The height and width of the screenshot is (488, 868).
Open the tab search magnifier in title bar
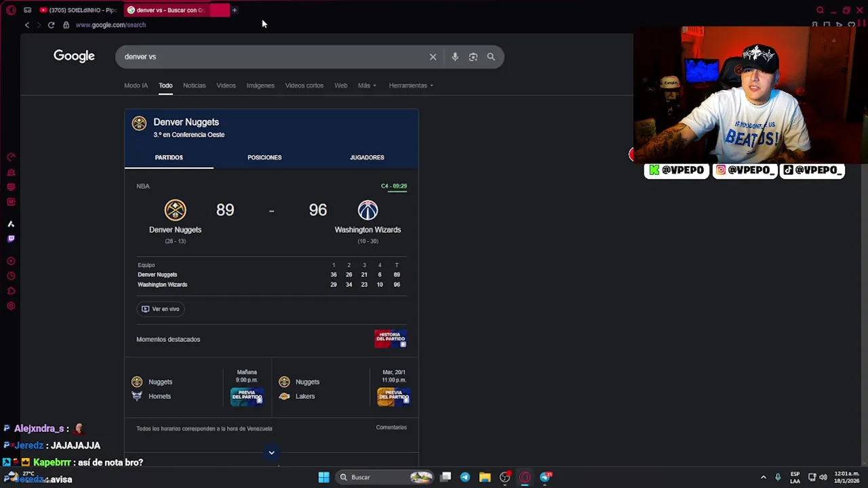820,10
